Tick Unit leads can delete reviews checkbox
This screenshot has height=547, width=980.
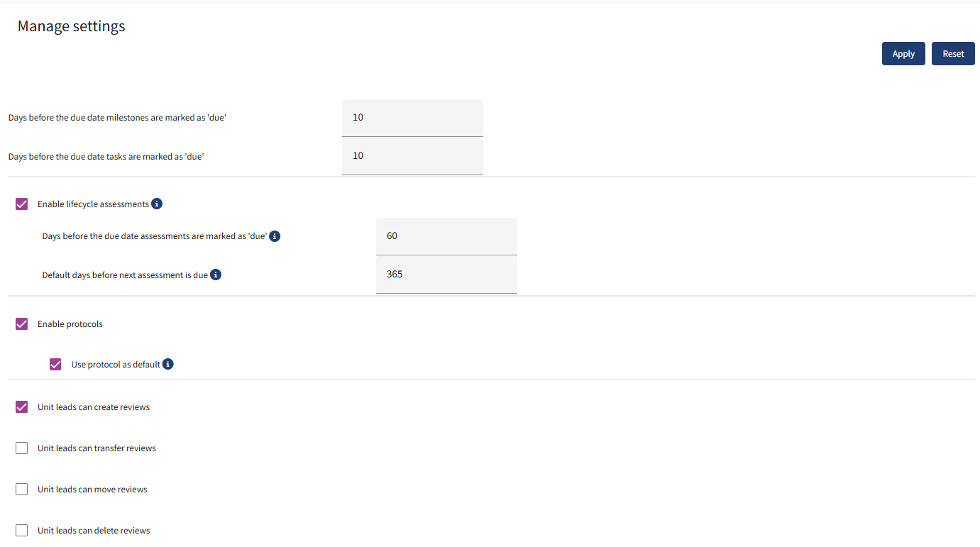tap(22, 531)
